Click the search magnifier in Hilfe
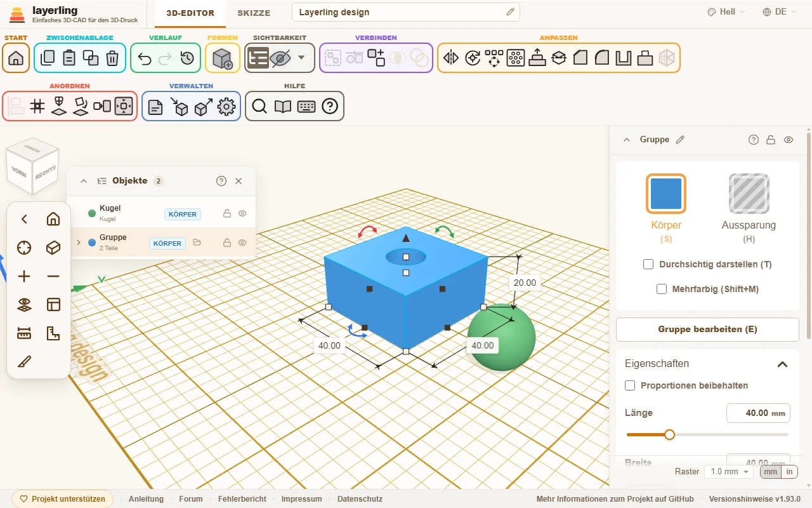The image size is (812, 508). pos(259,107)
